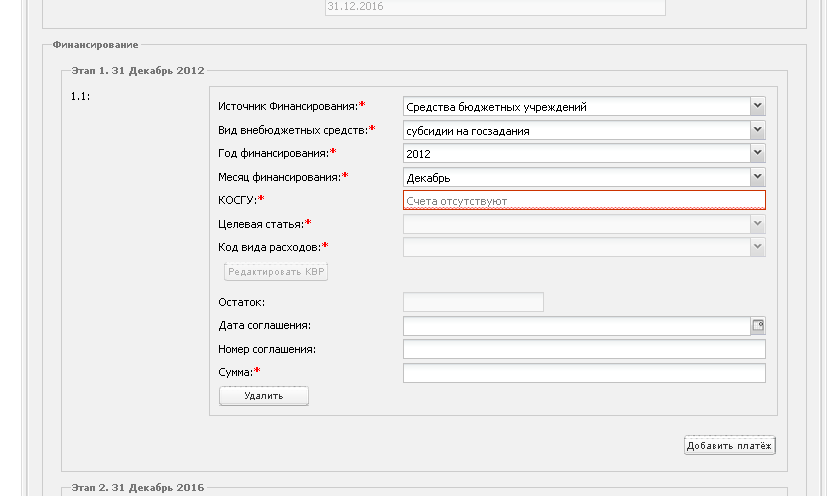Click the Удалить button

(x=264, y=396)
